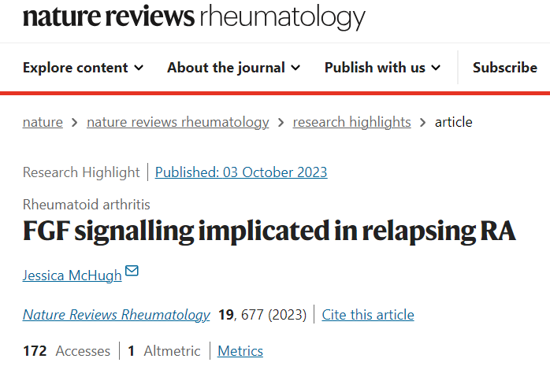Click the Nature Reviews Rheumatology logo
550x392 pixels.
click(x=194, y=17)
